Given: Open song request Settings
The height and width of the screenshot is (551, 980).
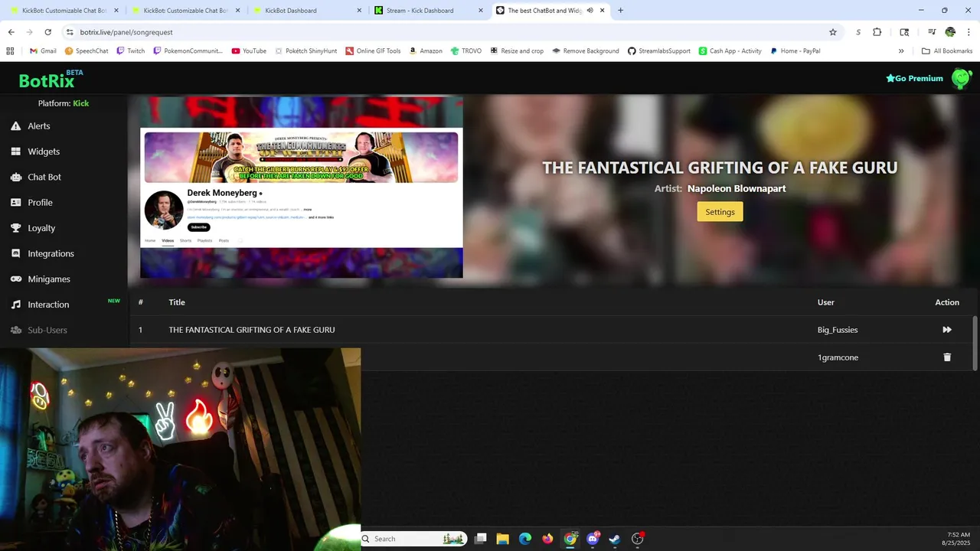Looking at the screenshot, I should pos(720,212).
